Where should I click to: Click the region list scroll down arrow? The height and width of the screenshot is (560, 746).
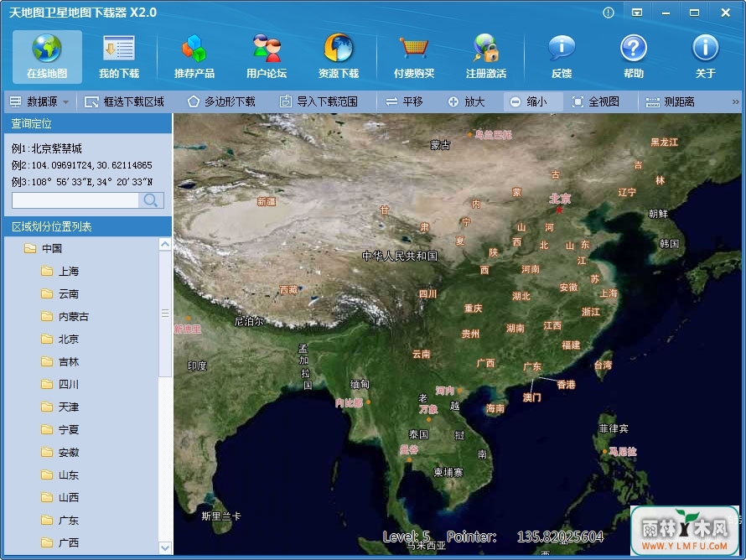(165, 548)
